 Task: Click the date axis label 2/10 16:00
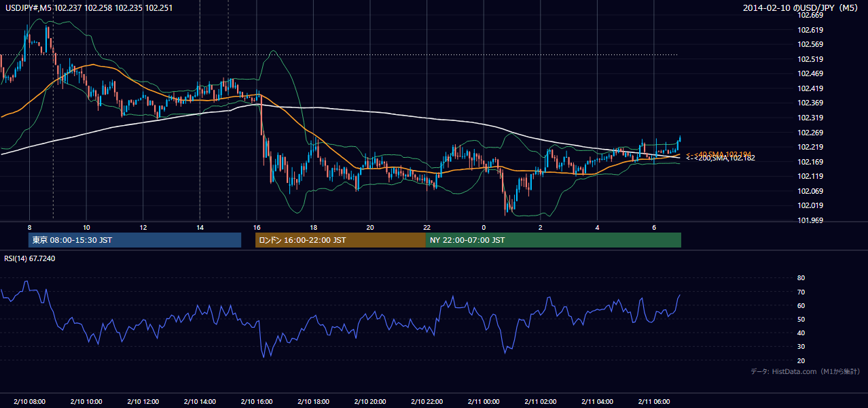point(256,402)
